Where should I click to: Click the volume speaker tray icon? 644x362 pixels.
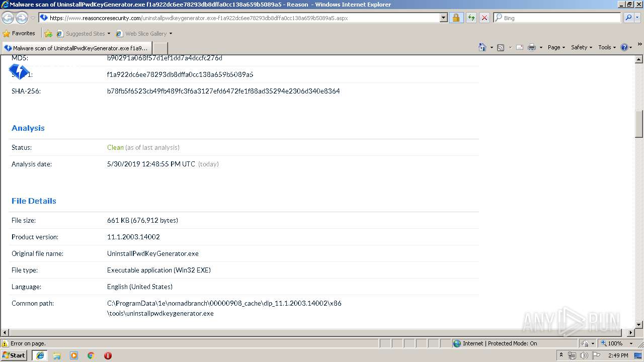(x=584, y=355)
